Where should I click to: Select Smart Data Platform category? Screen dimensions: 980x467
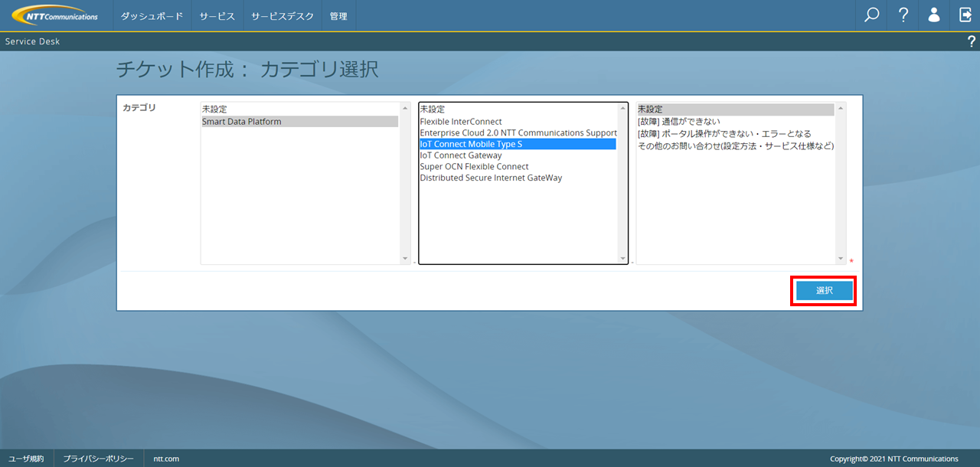[299, 121]
